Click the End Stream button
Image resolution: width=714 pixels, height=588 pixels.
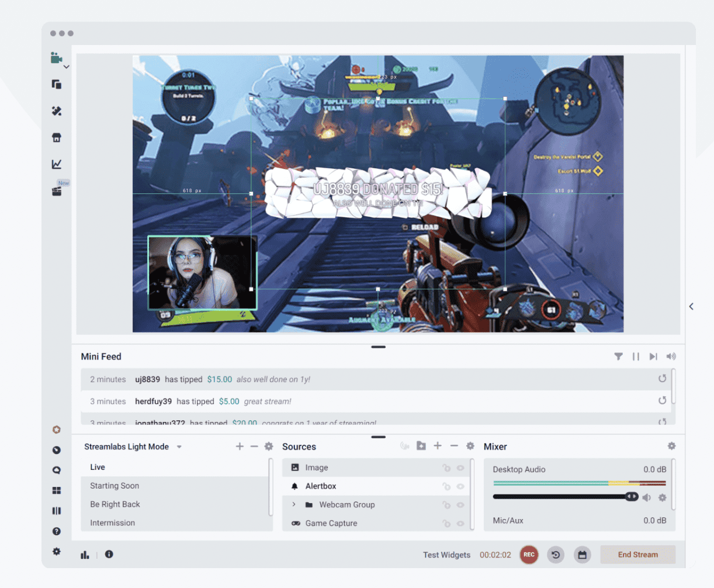(x=637, y=555)
